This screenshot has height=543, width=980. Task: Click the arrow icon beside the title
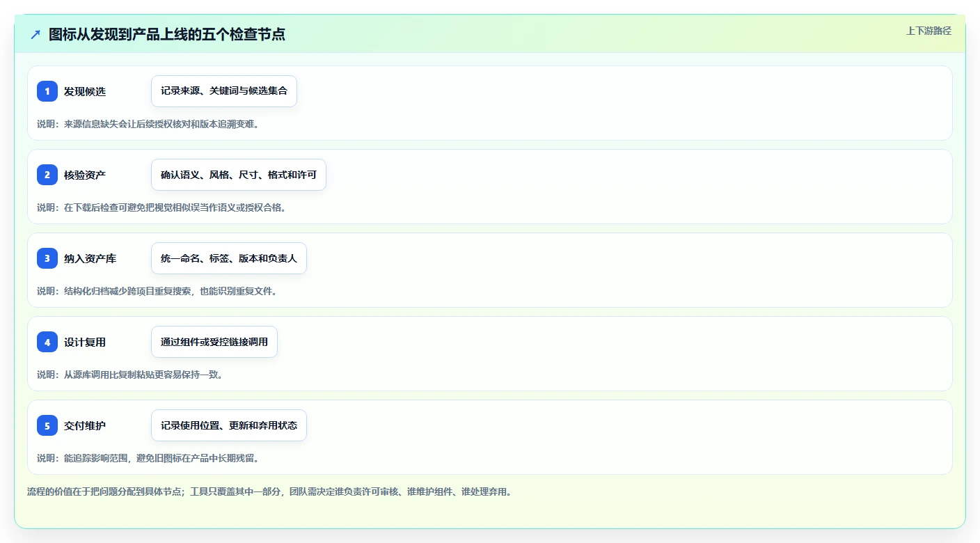tap(35, 34)
